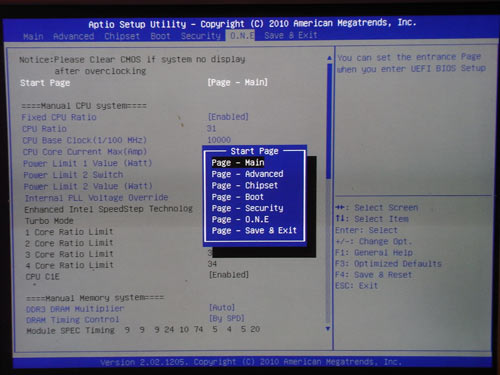Select the Turbo Mode row
This screenshot has width=500, height=375.
click(49, 221)
